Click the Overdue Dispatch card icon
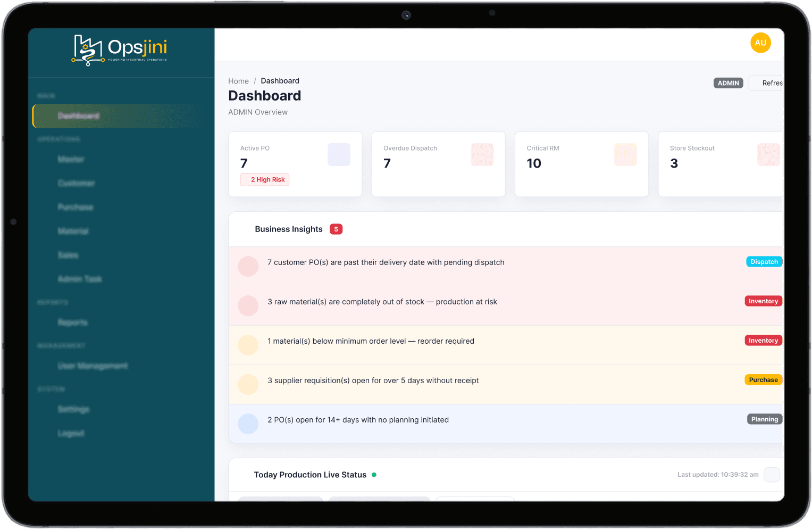The height and width of the screenshot is (530, 812). click(482, 154)
